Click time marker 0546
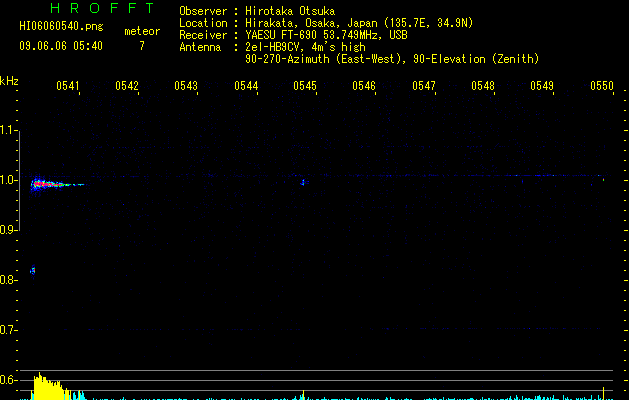 (x=364, y=86)
